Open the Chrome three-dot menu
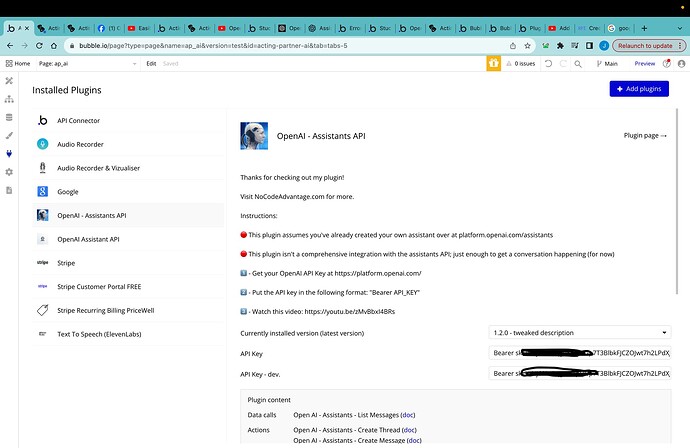The height and width of the screenshot is (448, 690). click(680, 45)
